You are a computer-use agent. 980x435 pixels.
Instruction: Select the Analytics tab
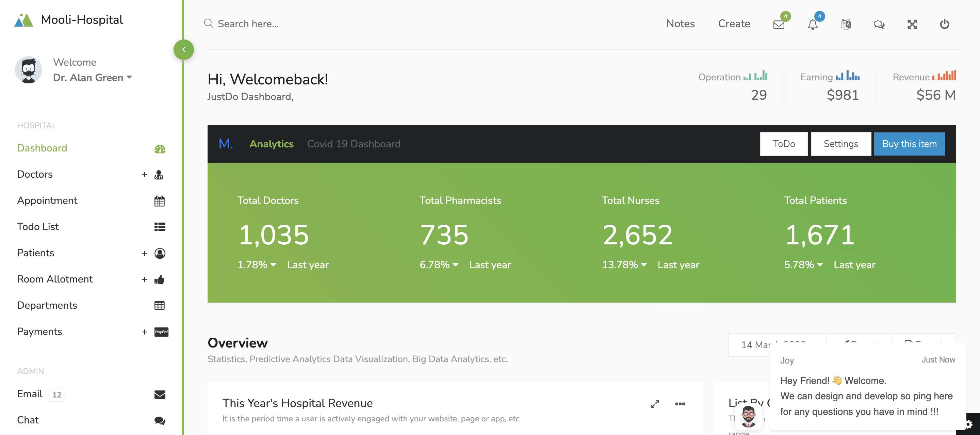(x=271, y=144)
